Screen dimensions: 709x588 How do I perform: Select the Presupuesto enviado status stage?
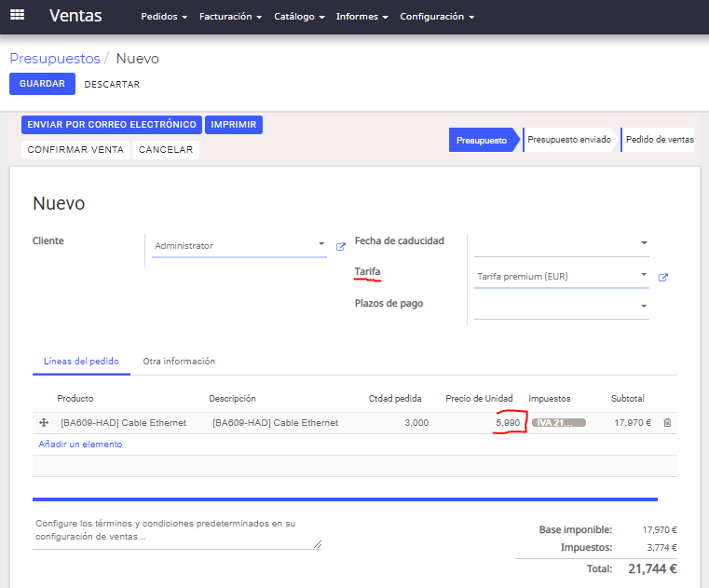point(569,140)
